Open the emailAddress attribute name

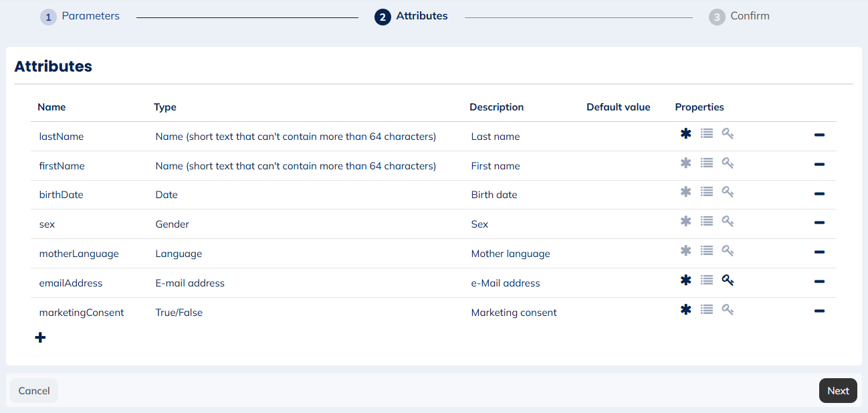click(x=70, y=282)
